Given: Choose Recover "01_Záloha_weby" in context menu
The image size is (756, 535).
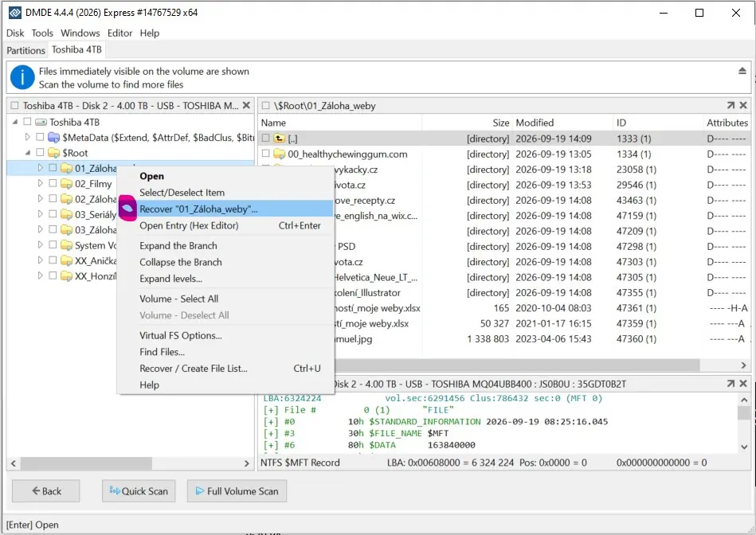Looking at the screenshot, I should (x=225, y=209).
